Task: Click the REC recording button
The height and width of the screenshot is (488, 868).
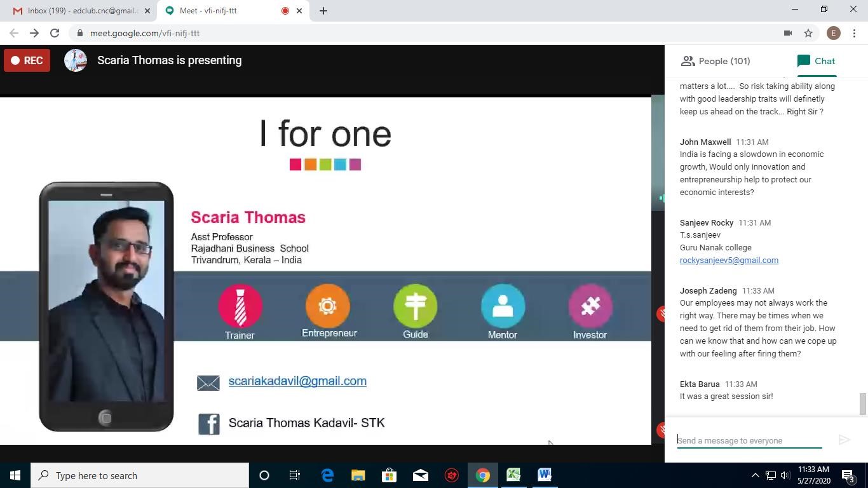Action: click(27, 60)
